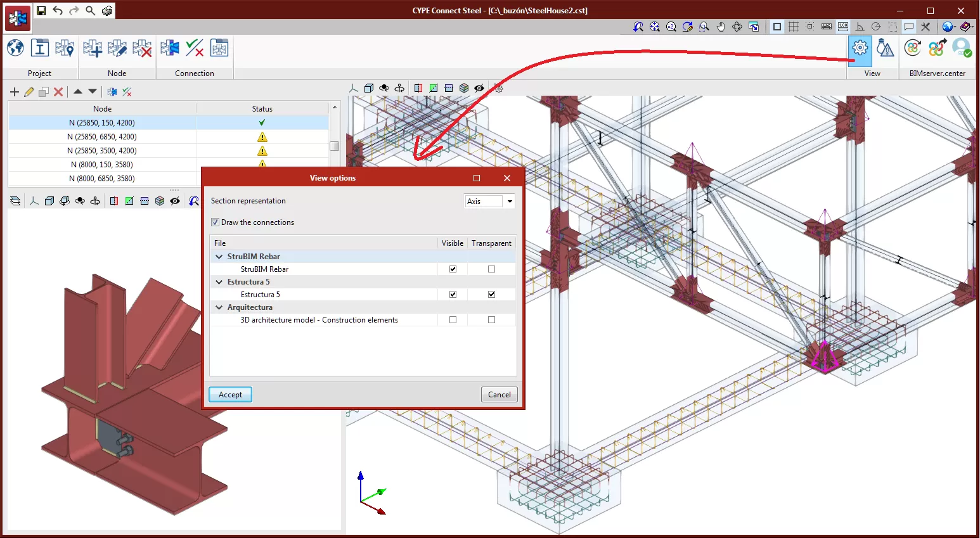The image size is (980, 538).
Task: Open steel section library icon in Project
Action: point(40,48)
